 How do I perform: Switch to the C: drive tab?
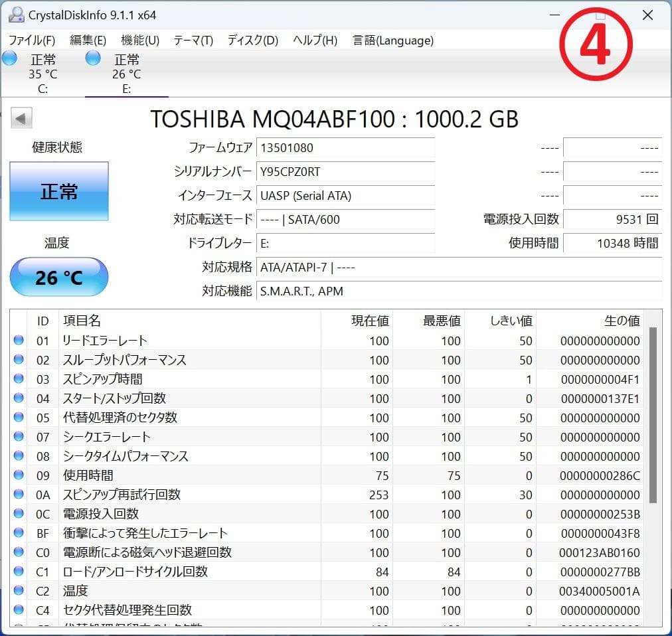(x=42, y=73)
